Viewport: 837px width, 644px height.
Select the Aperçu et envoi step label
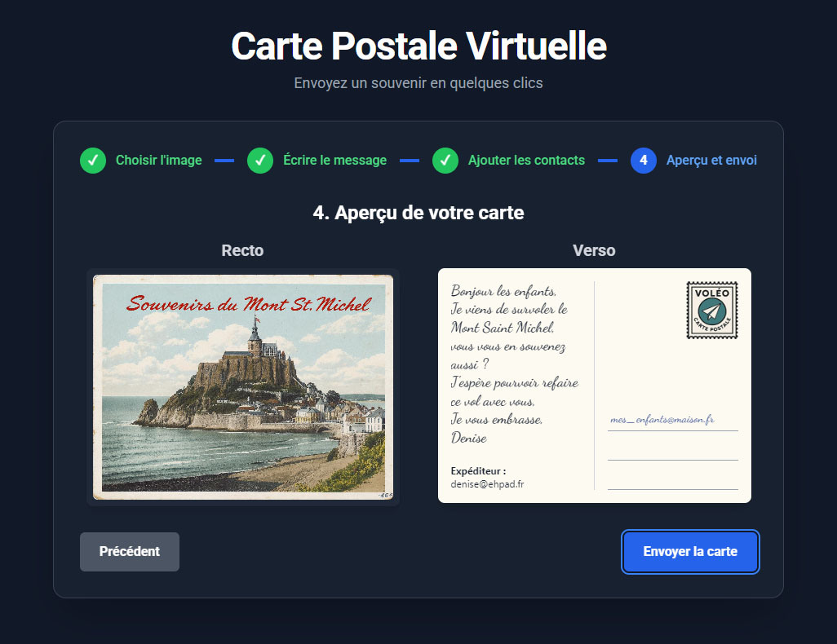pos(711,160)
